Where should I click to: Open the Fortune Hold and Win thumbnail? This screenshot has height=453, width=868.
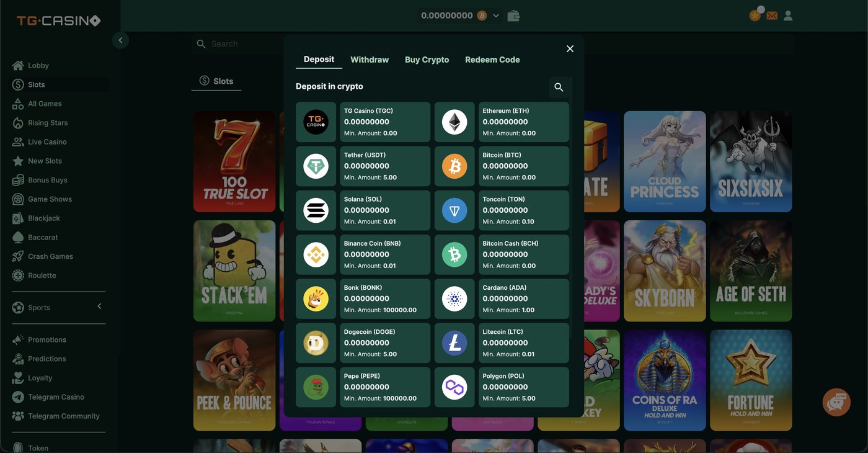tap(751, 380)
